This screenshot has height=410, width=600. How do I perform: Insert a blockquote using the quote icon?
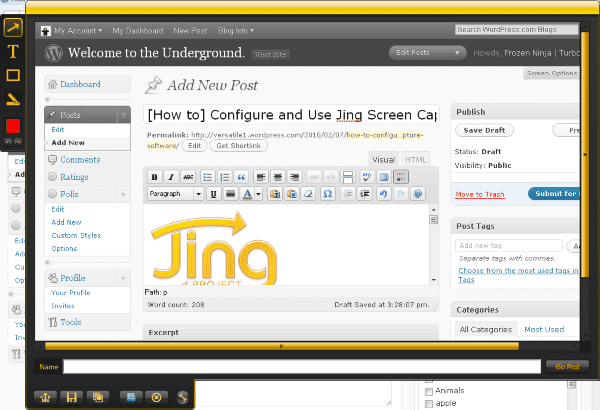[241, 177]
